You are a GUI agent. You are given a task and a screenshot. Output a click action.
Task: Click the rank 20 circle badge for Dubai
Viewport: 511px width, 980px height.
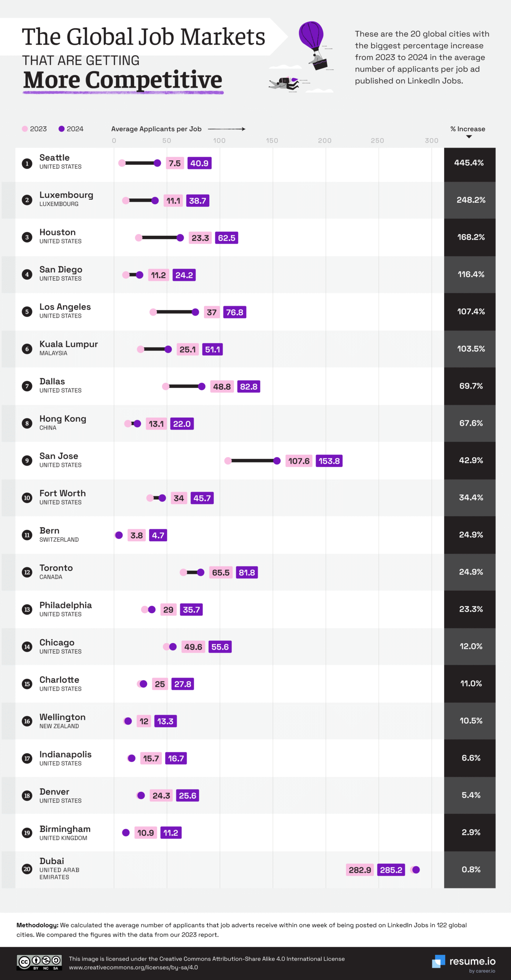tap(27, 869)
